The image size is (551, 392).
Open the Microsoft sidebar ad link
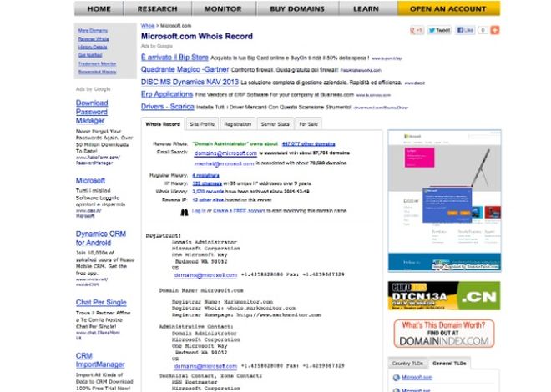tap(90, 181)
